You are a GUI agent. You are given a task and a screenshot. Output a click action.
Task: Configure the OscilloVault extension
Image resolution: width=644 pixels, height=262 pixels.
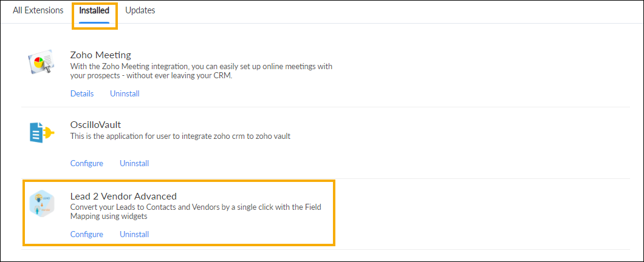point(87,163)
